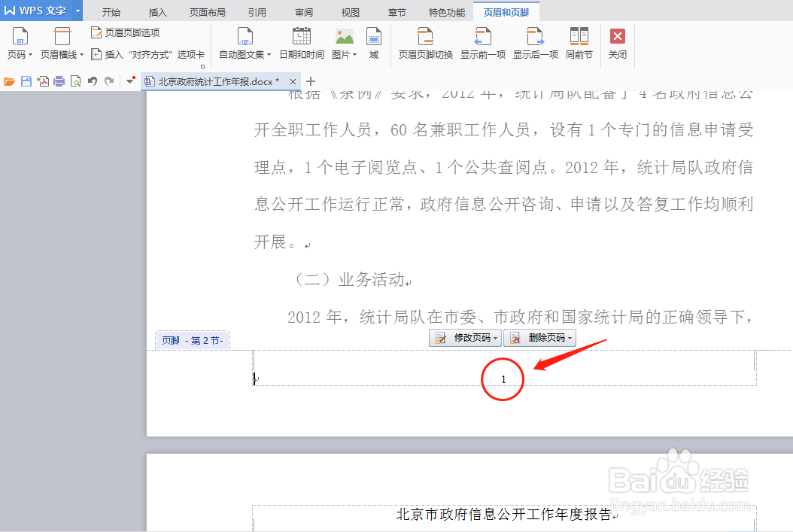This screenshot has width=793, height=532.
Task: Click the header text 北京市政府信息公开工作年度报告
Action: [504, 514]
